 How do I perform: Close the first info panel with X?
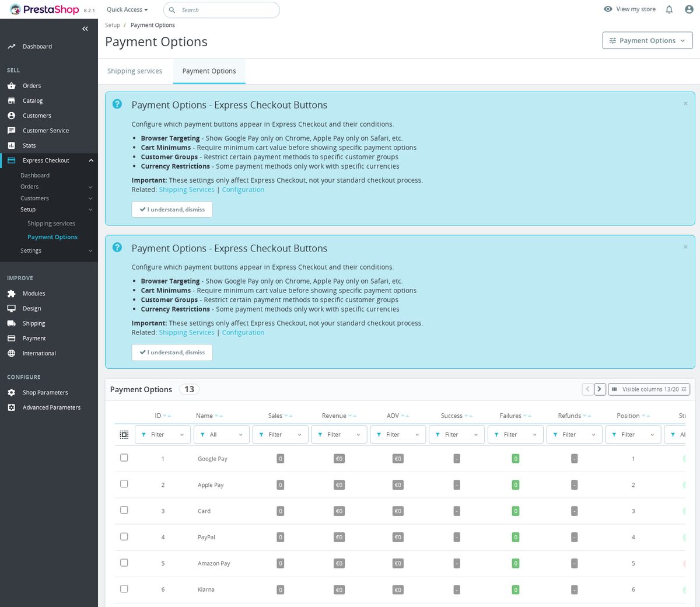tap(685, 103)
